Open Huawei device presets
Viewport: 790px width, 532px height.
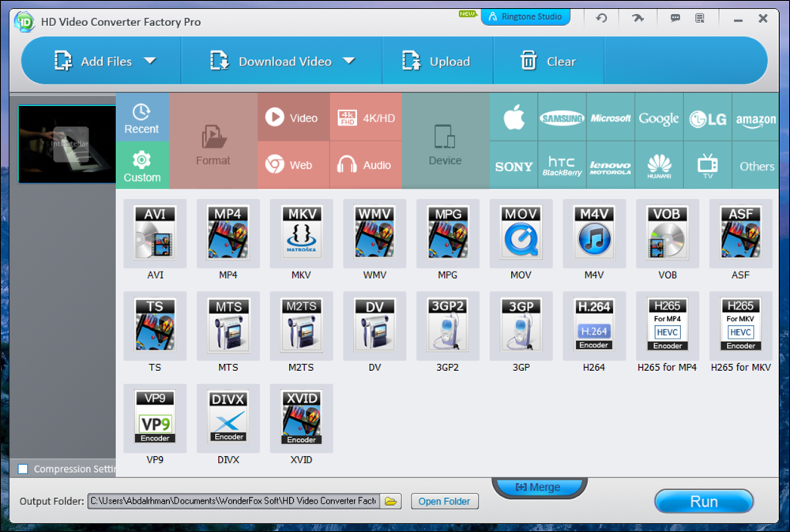click(x=659, y=165)
